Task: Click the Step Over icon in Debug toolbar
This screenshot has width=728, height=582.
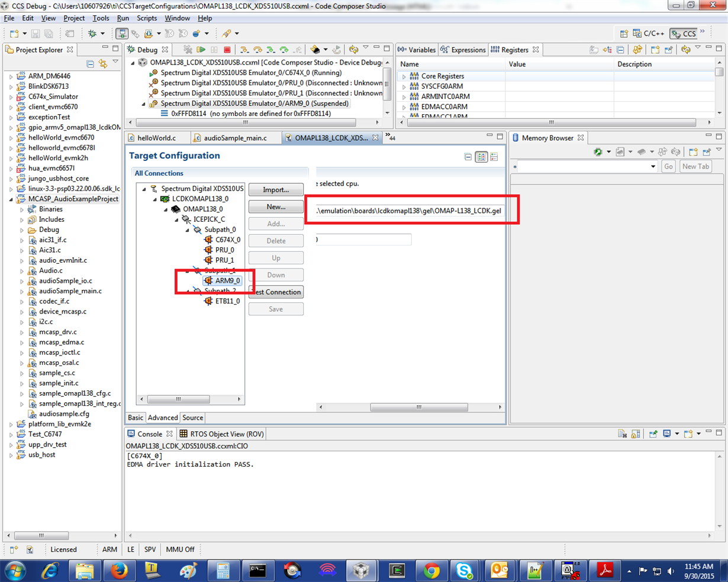Action: tap(257, 50)
